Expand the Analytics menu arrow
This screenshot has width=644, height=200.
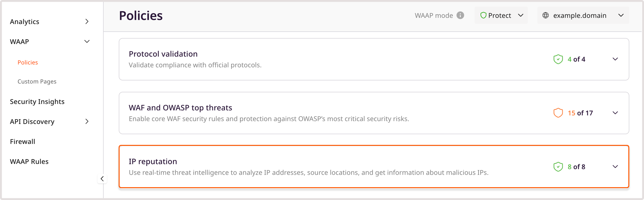click(87, 22)
